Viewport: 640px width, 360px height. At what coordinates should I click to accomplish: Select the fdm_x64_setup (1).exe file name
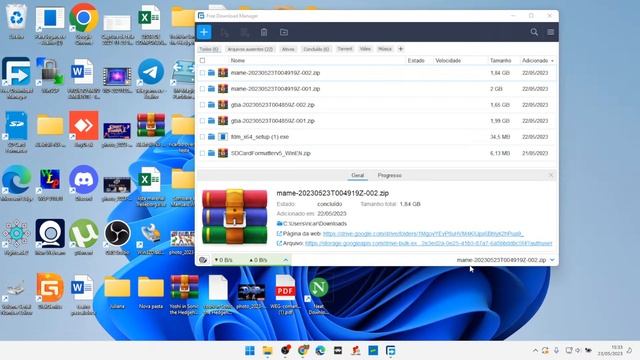pos(260,137)
